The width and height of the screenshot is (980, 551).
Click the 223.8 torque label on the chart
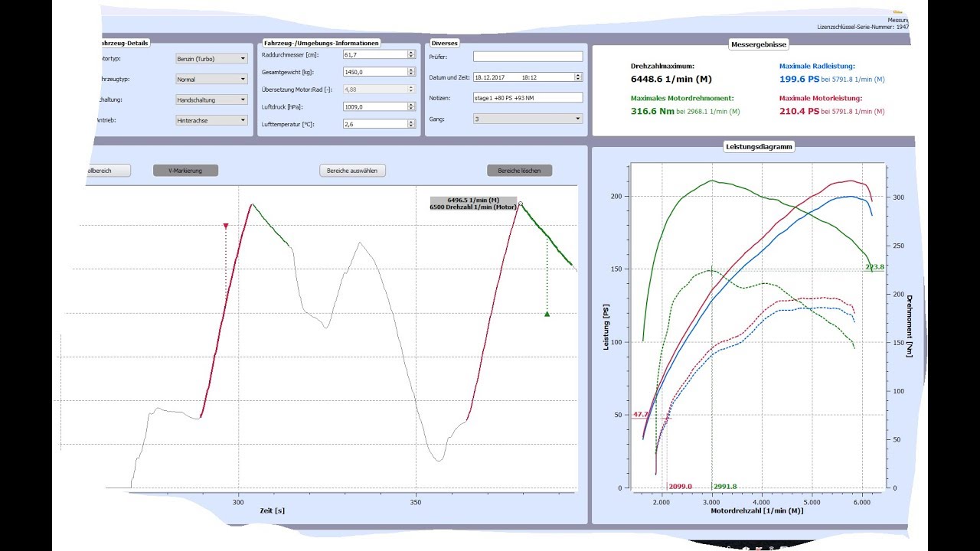tap(875, 267)
